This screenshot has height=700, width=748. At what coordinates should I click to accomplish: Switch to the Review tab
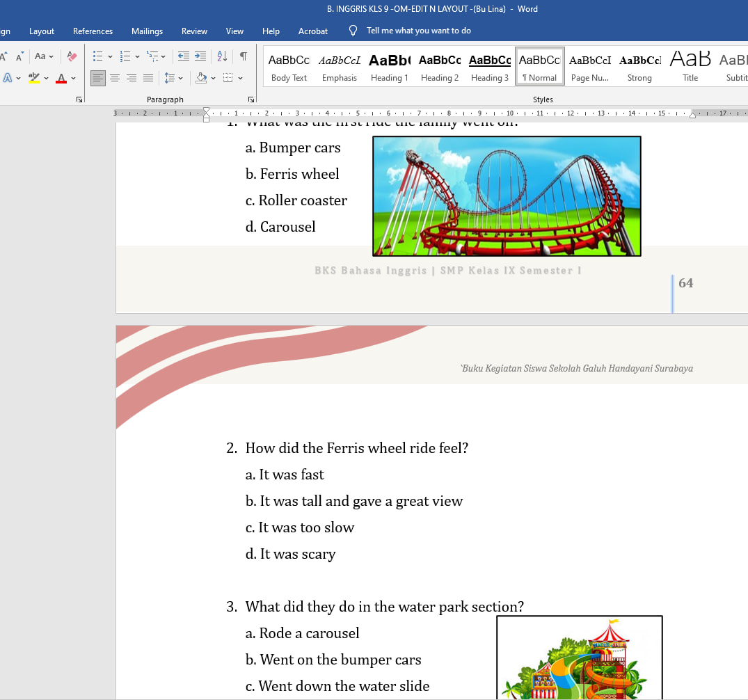pos(194,31)
